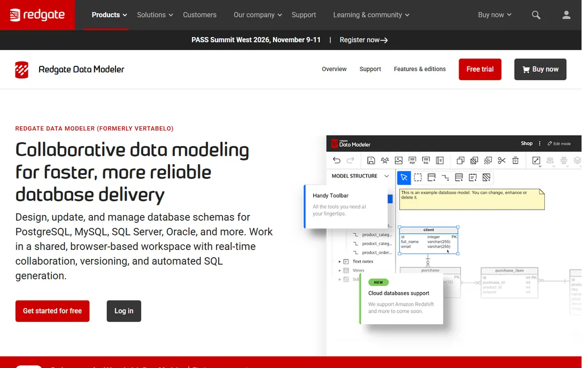Image resolution: width=588 pixels, height=368 pixels.
Task: Click the Save floppy disk icon
Action: [371, 160]
